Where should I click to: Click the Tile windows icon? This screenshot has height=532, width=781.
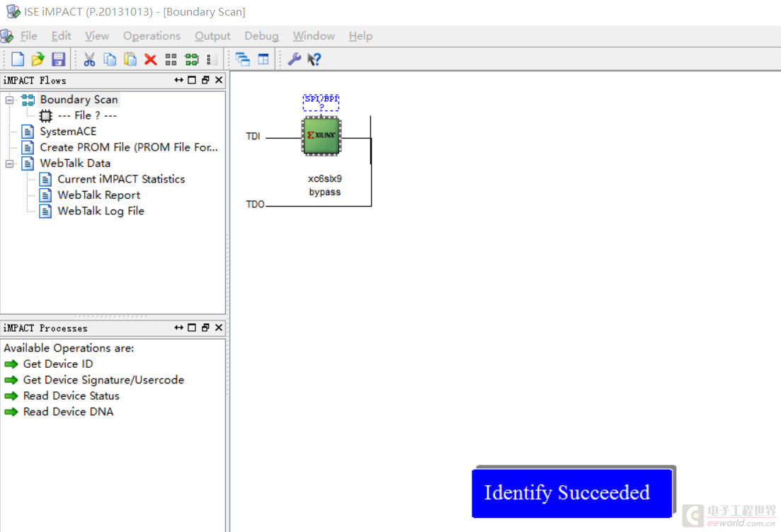tap(263, 59)
